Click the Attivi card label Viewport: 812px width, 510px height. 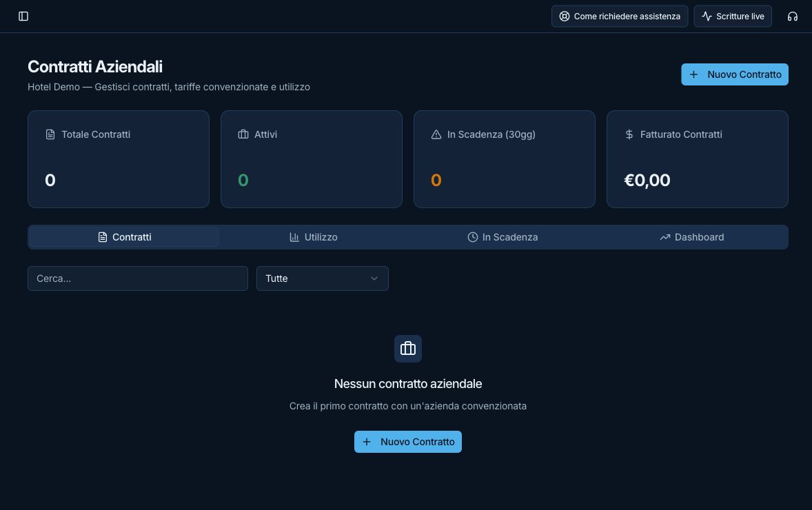(265, 134)
